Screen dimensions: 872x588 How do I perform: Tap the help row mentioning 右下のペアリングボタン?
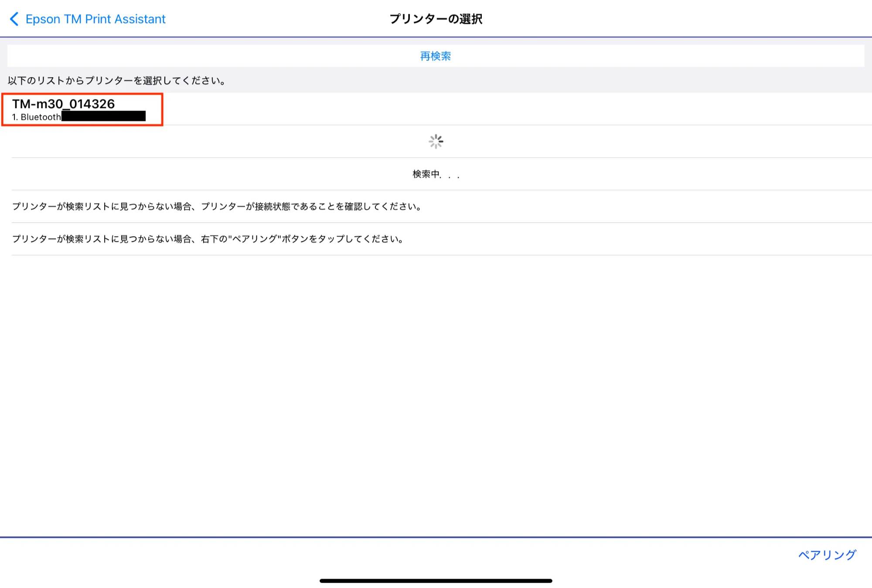click(208, 239)
